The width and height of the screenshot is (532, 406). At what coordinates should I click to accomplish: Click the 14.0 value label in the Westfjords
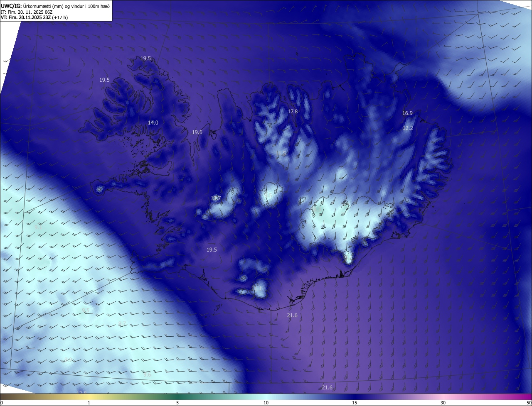pyautogui.click(x=153, y=122)
